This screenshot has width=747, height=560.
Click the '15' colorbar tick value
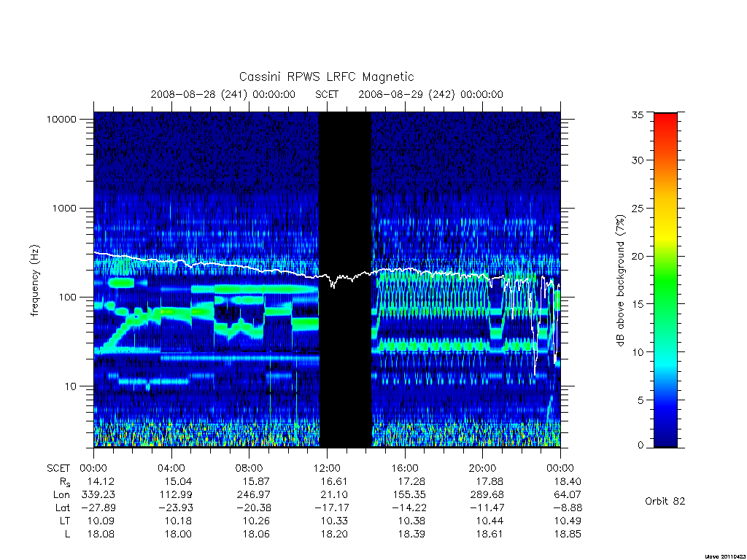637,304
